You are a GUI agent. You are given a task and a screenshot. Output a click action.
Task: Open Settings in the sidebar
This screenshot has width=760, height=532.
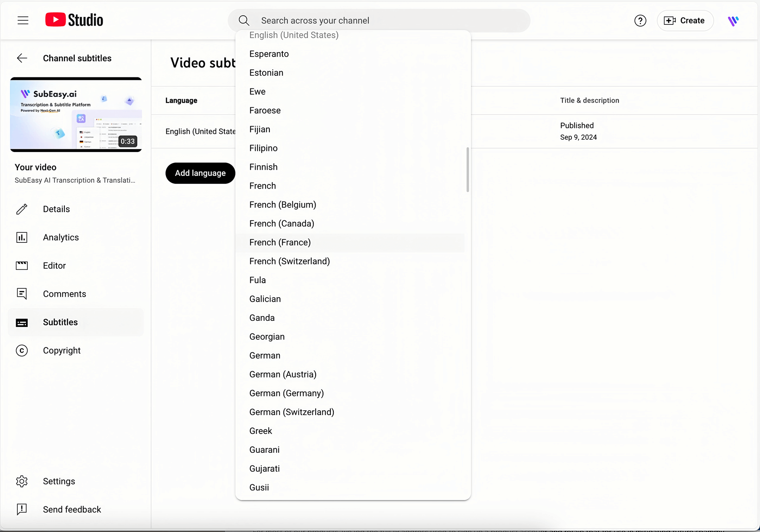coord(76,481)
